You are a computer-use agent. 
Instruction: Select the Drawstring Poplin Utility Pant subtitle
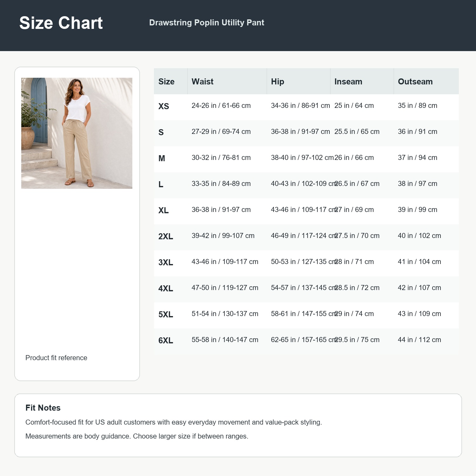(207, 23)
